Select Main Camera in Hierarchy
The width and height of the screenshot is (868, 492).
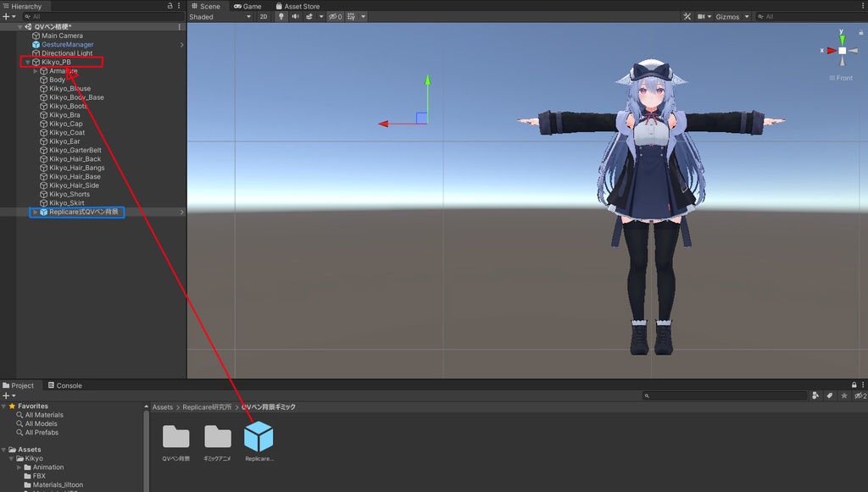click(x=62, y=36)
